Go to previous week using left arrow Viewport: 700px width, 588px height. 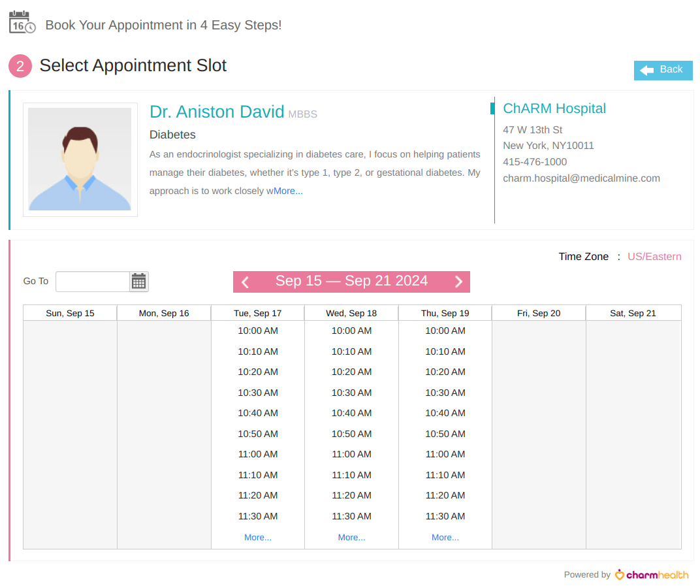246,282
